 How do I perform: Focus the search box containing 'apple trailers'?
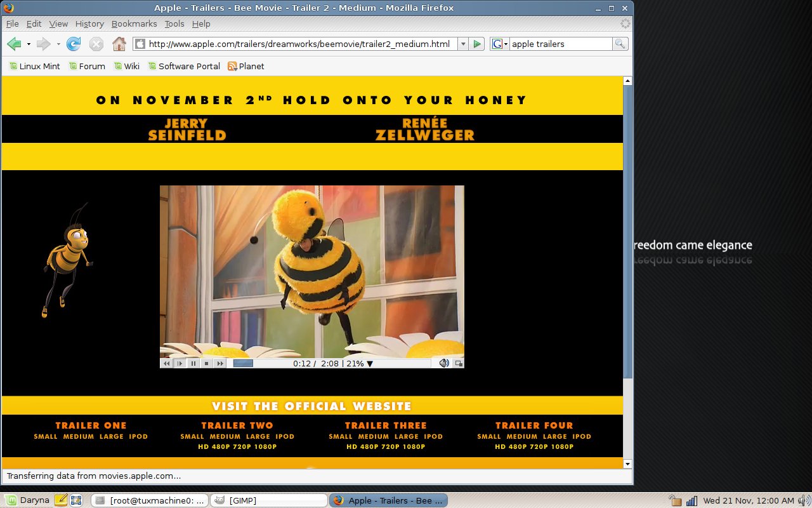tap(561, 44)
